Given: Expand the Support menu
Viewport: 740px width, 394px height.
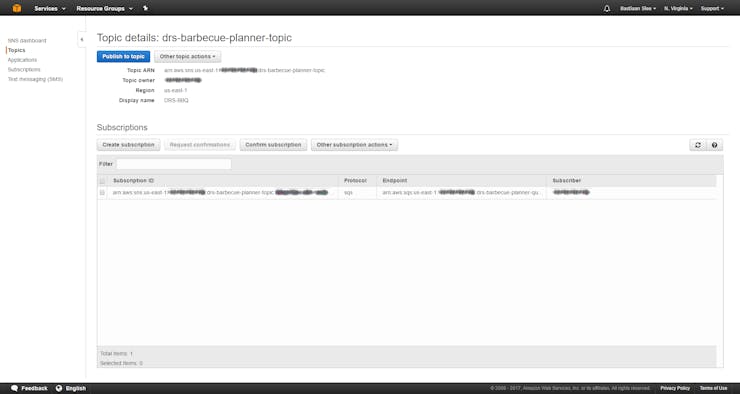Looking at the screenshot, I should click(x=712, y=8).
